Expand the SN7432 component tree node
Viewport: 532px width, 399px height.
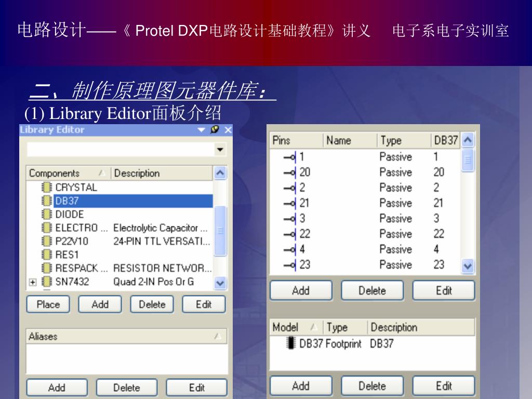point(33,282)
